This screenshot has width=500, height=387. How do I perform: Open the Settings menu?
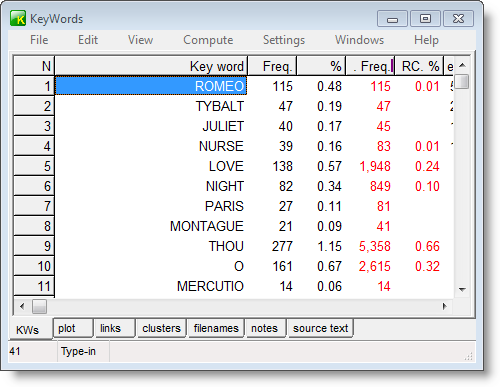284,40
